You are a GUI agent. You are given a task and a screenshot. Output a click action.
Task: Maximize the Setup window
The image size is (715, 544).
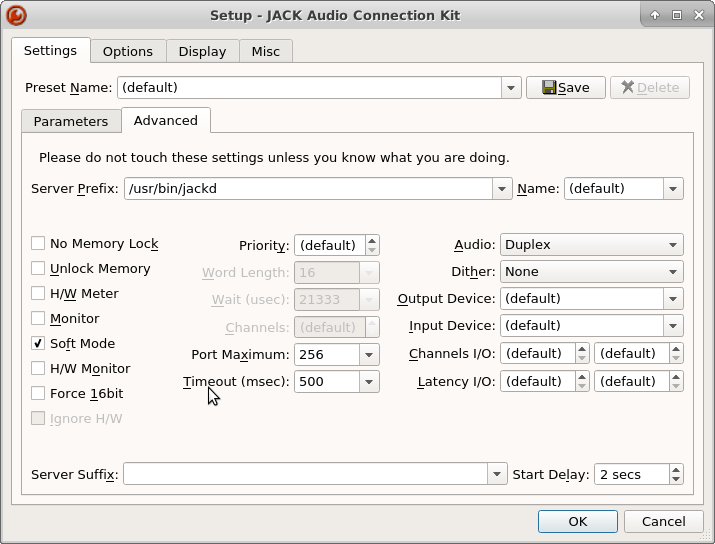pos(677,15)
